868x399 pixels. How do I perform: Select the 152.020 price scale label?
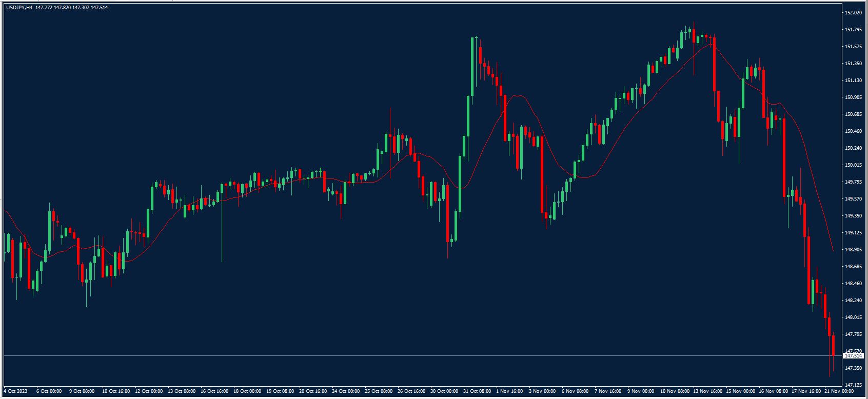[853, 13]
